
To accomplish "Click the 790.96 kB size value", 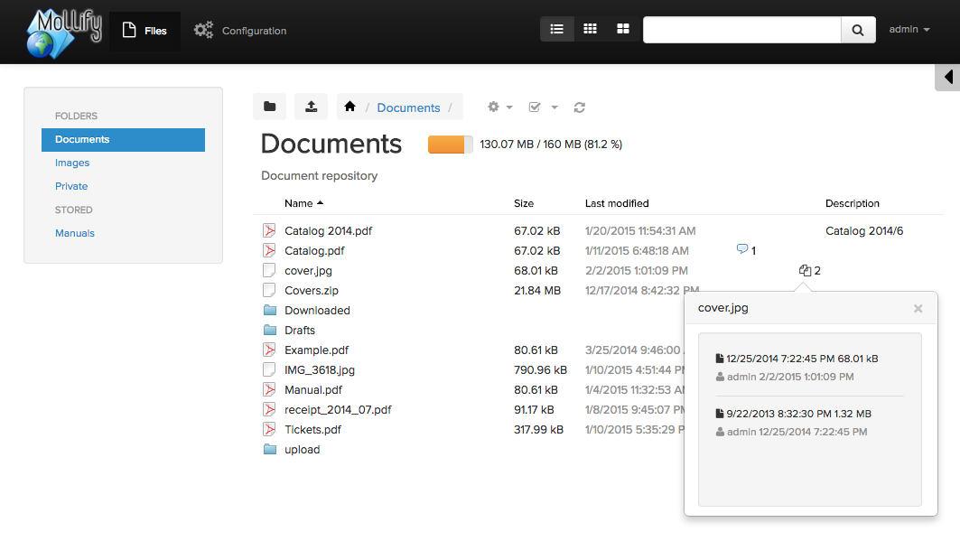I will point(540,369).
